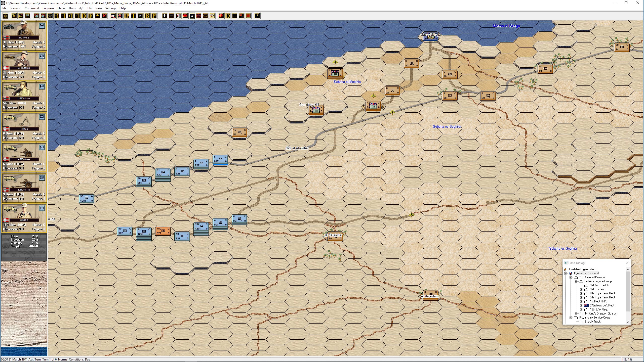Image resolution: width=644 pixels, height=362 pixels.
Task: Collapse the 2nd Armored Division node
Action: (x=571, y=277)
